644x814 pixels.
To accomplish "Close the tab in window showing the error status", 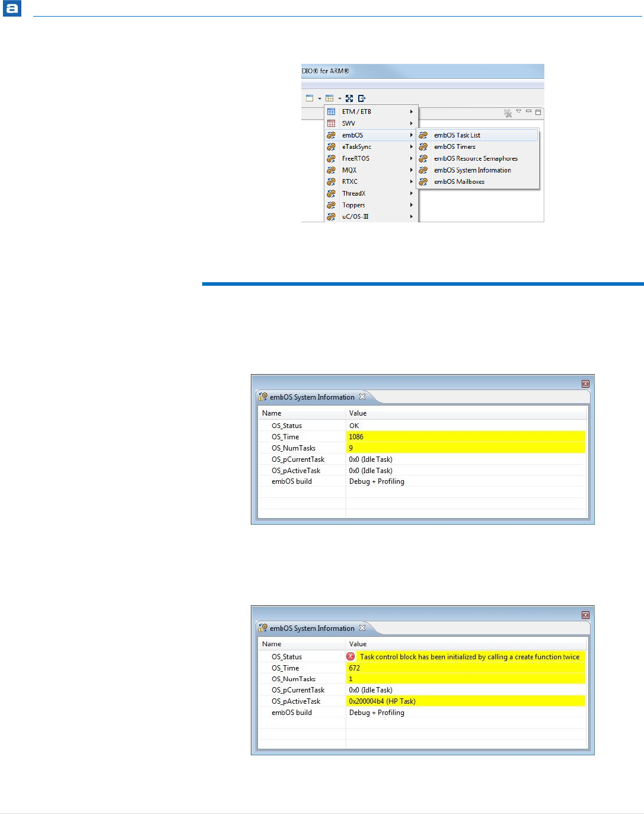I will click(362, 628).
